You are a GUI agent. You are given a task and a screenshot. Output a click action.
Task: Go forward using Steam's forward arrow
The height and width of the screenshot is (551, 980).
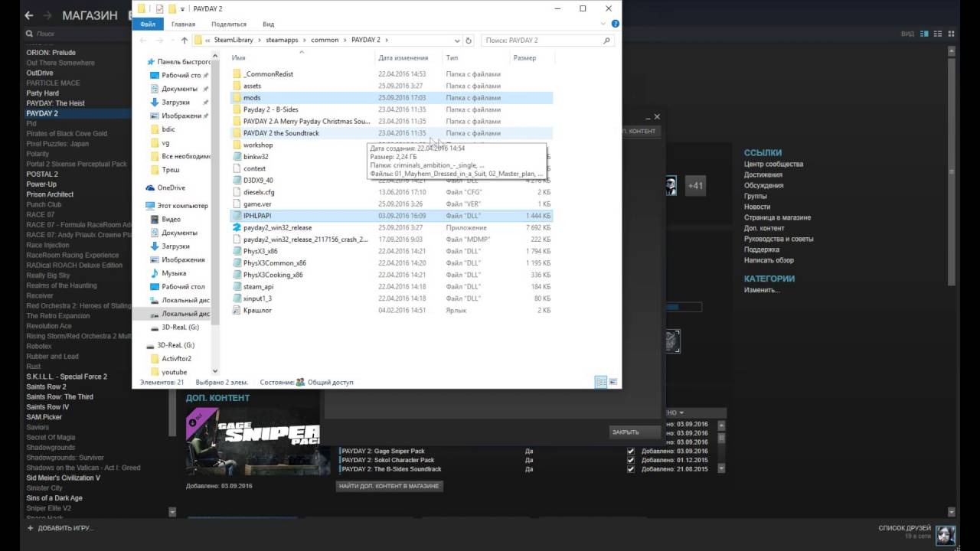coord(47,15)
